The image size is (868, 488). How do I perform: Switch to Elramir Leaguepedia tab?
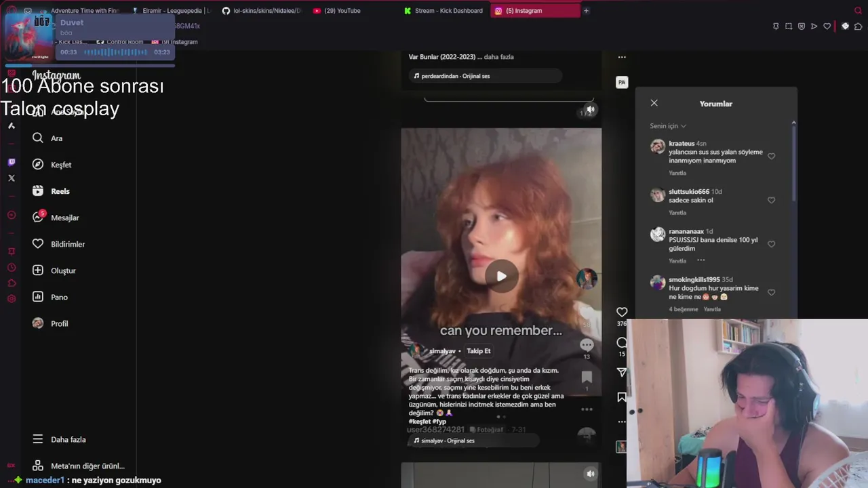pos(171,11)
